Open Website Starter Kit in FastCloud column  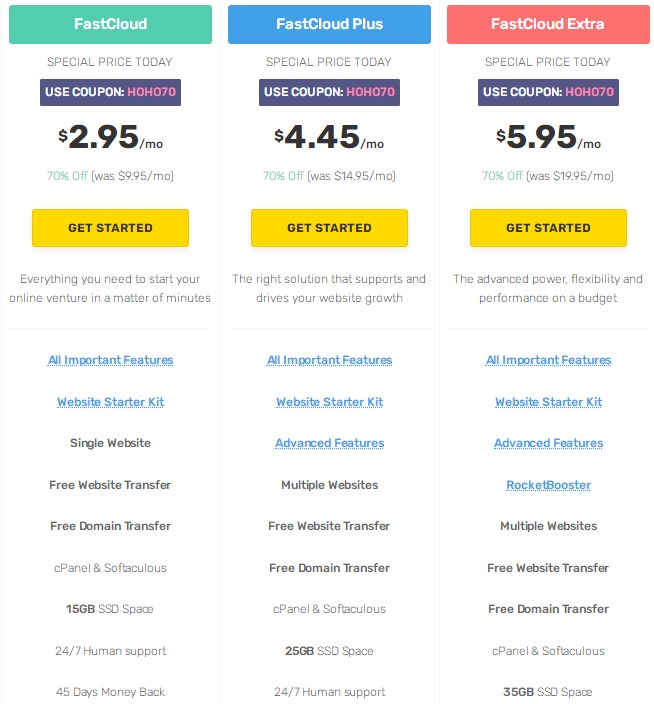110,402
